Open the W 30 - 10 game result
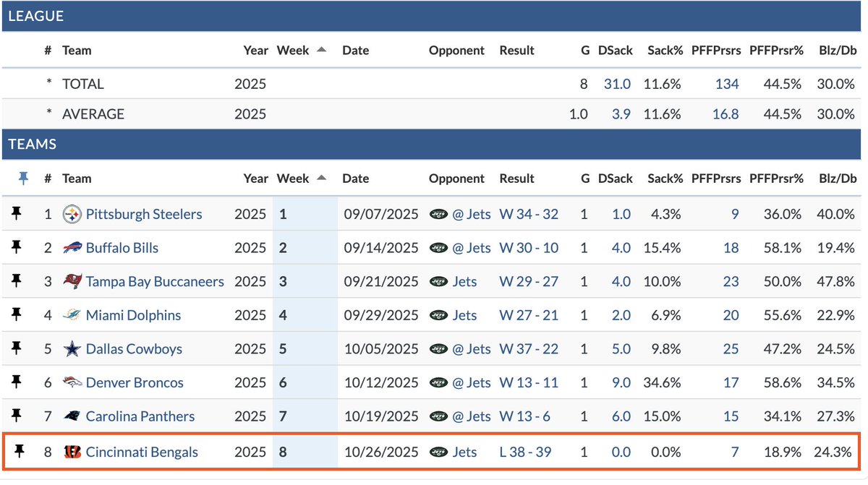The height and width of the screenshot is (485, 868). pyautogui.click(x=529, y=248)
